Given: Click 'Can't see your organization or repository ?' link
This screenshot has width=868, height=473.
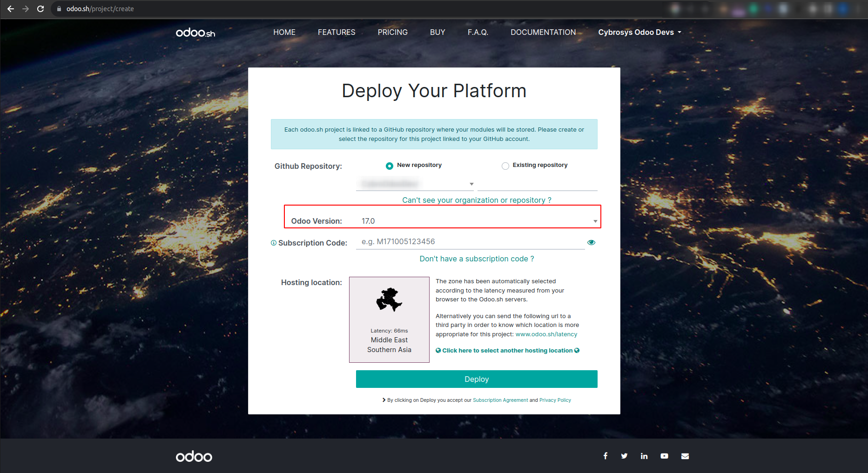Looking at the screenshot, I should 477,200.
